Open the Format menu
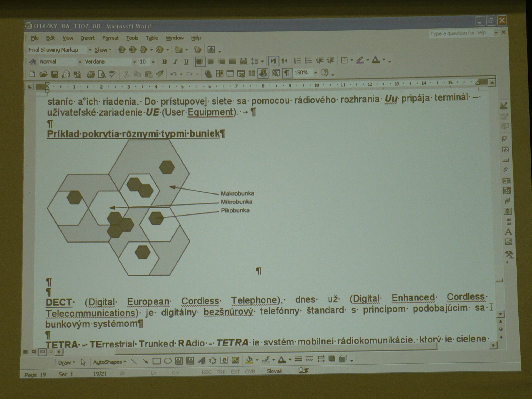532x399 pixels. pyautogui.click(x=110, y=38)
